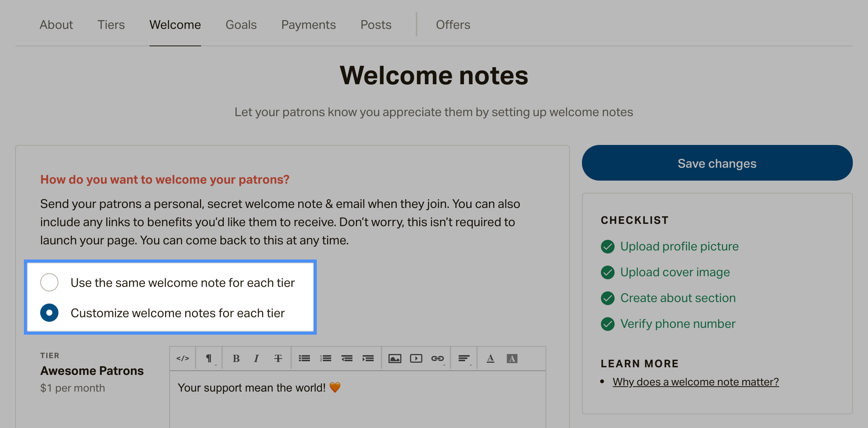This screenshot has height=428, width=868.
Task: Click the orange heart emoji in the note
Action: pos(335,387)
